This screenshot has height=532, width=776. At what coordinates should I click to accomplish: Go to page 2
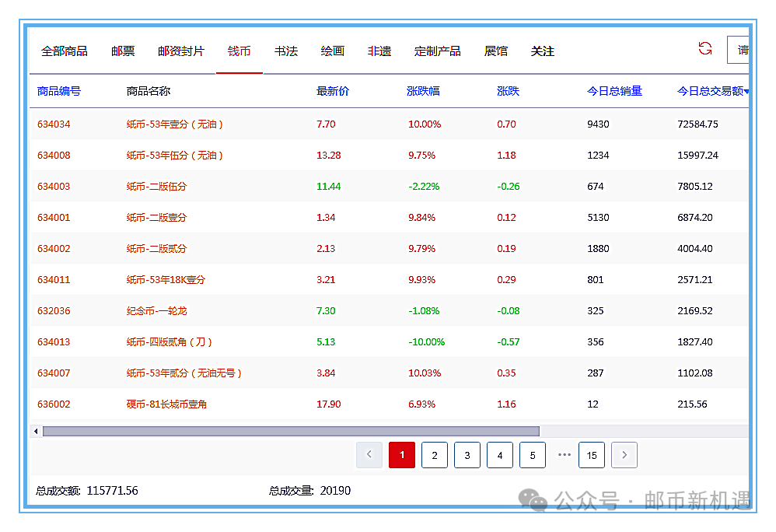435,455
